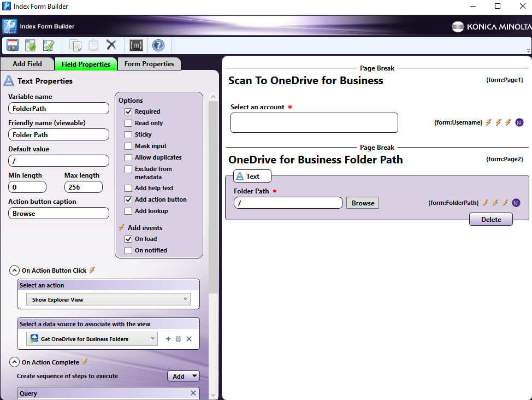Click second lightning icon beside {form:FolderPath}
Screen dimensions: 532x400
(495, 203)
